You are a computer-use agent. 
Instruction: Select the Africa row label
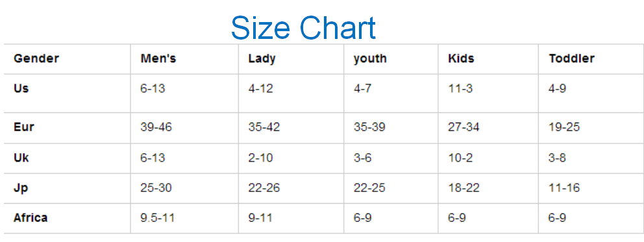pyautogui.click(x=68, y=218)
